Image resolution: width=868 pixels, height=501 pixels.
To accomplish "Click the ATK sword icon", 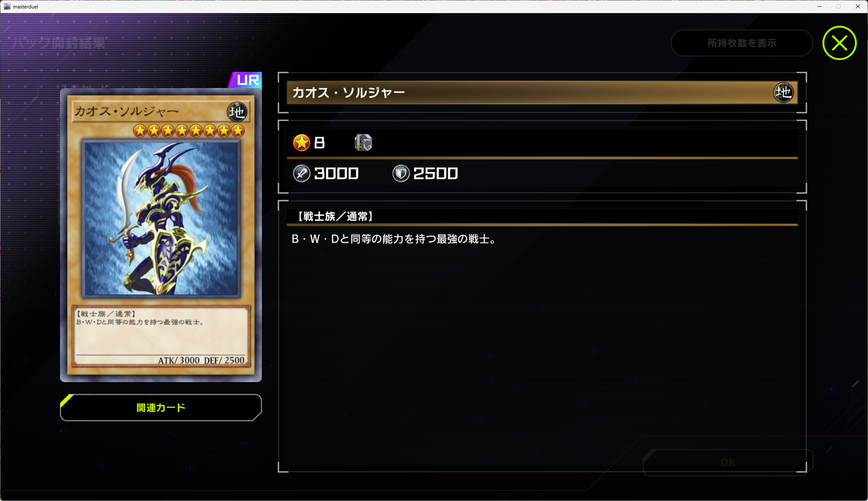I will pos(301,173).
